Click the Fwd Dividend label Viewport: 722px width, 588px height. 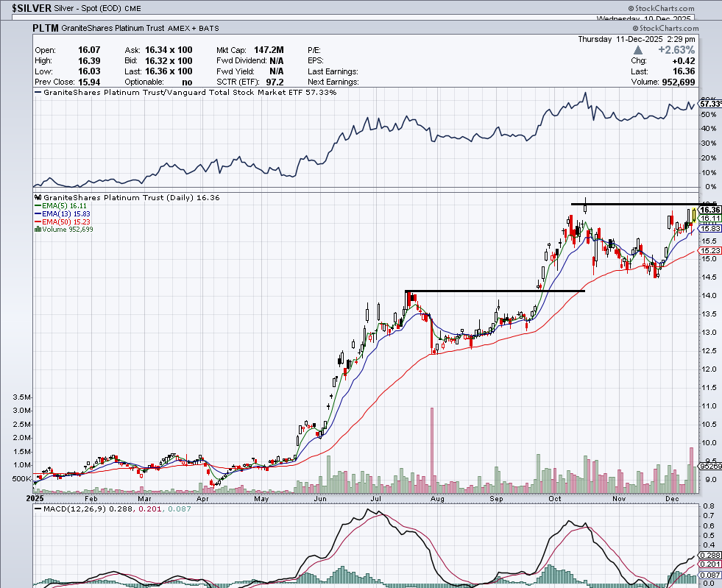click(x=241, y=61)
